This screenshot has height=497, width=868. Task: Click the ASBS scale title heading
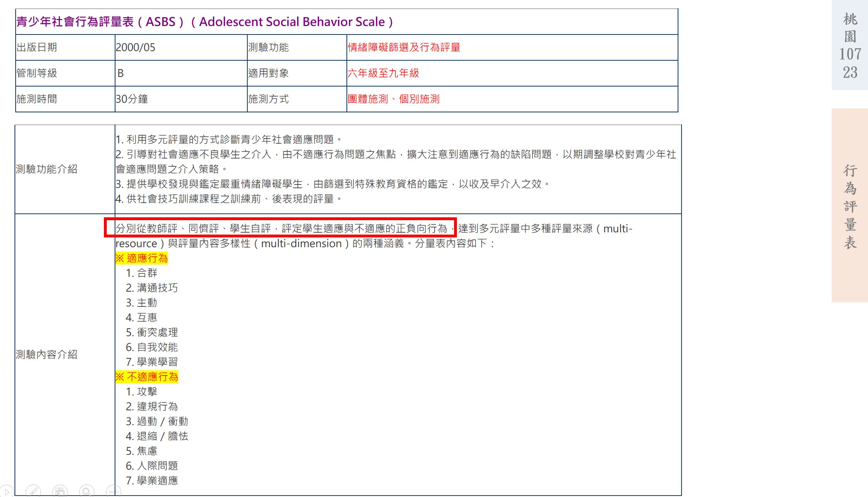[204, 22]
